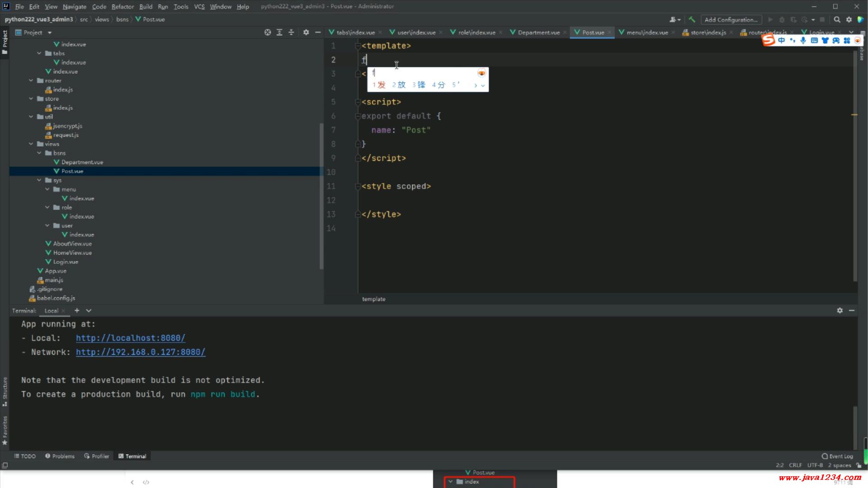This screenshot has width=868, height=488.
Task: Open the Tools menu
Action: [x=181, y=6]
